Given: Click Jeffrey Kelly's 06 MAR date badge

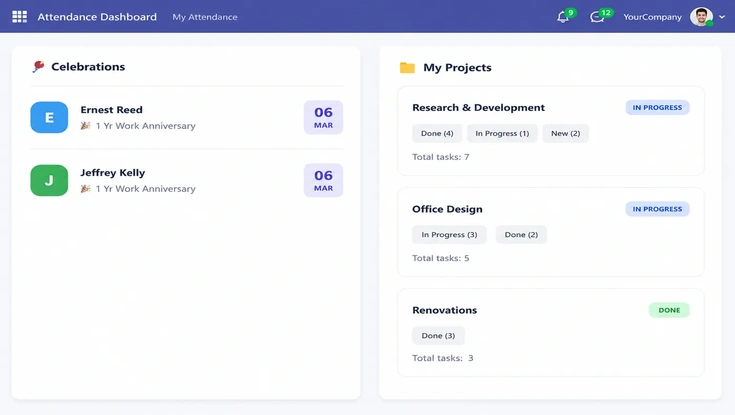Looking at the screenshot, I should [323, 181].
